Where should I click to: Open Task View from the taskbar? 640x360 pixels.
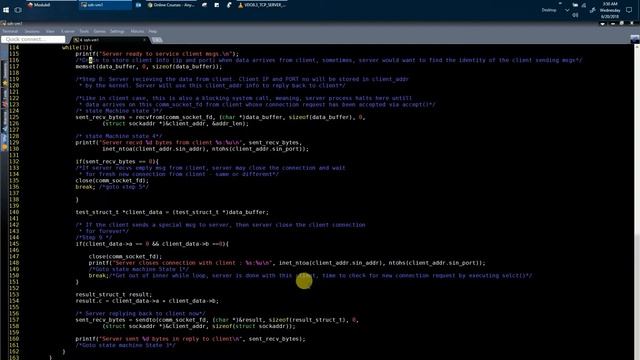click(x=18, y=9)
